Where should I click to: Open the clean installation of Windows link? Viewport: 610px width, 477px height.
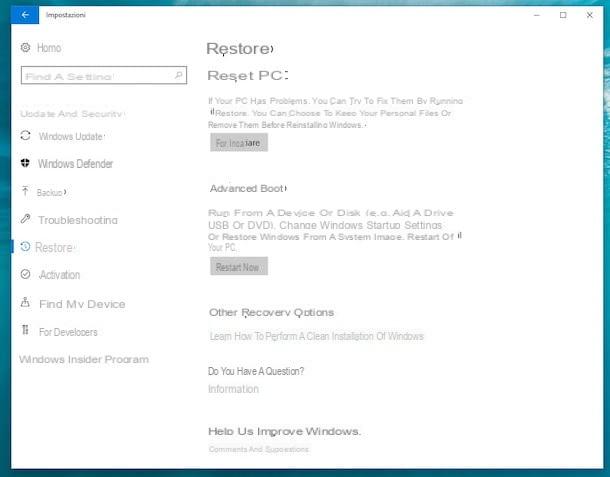(317, 336)
